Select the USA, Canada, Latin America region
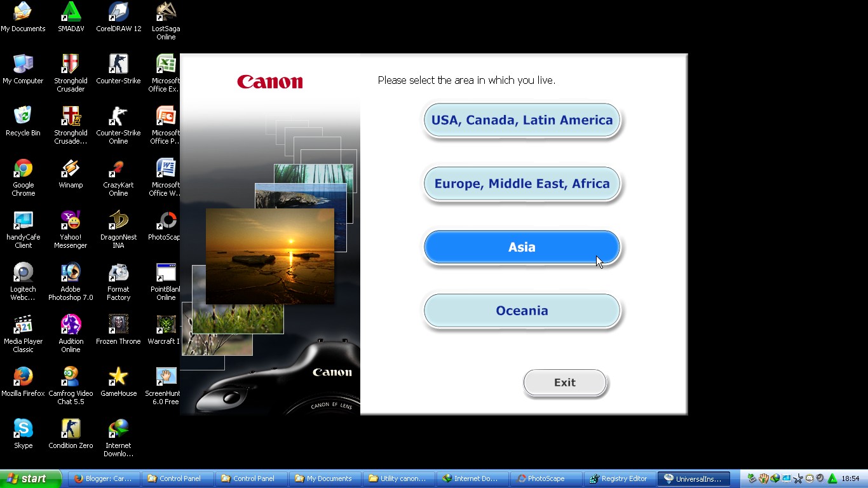This screenshot has height=488, width=868. pos(522,120)
